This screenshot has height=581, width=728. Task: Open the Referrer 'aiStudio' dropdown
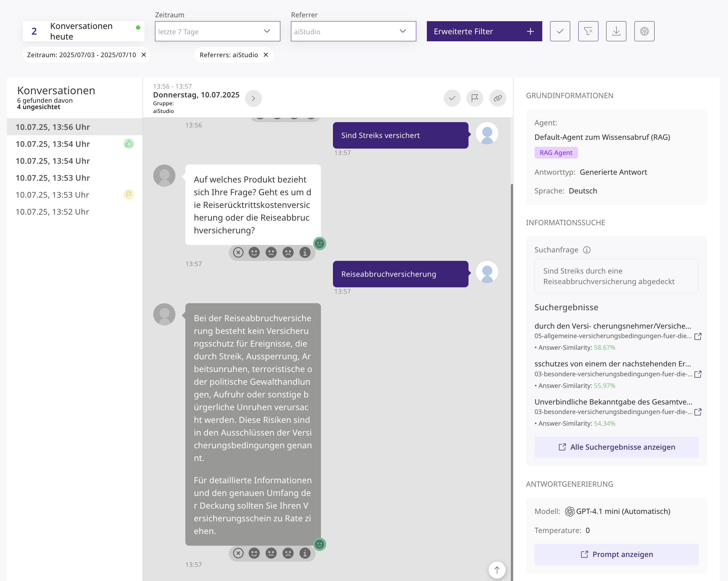point(353,31)
